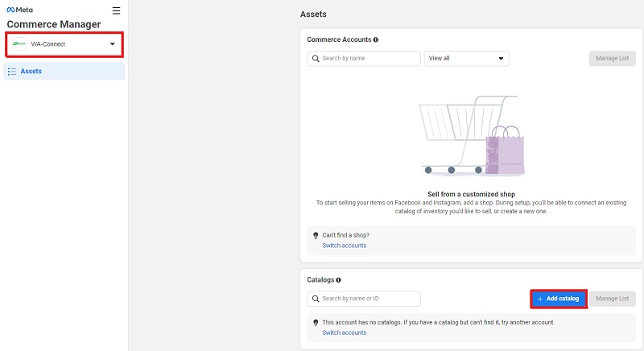This screenshot has height=351, width=644.
Task: Click the magnifier icon in Commerce Accounts search
Action: pos(316,59)
